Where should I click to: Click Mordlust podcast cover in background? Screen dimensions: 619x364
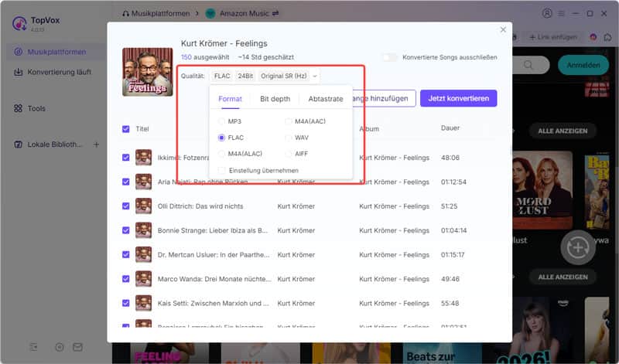542,189
